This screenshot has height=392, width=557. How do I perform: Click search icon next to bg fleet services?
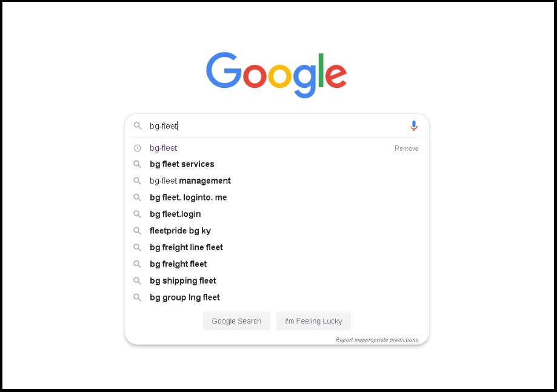point(137,164)
